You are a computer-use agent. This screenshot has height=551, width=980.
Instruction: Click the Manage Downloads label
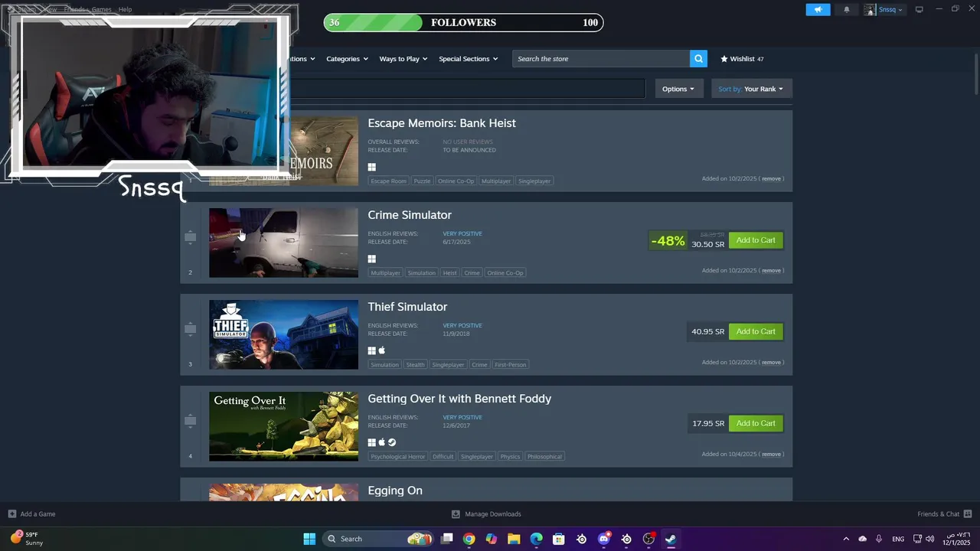(493, 514)
